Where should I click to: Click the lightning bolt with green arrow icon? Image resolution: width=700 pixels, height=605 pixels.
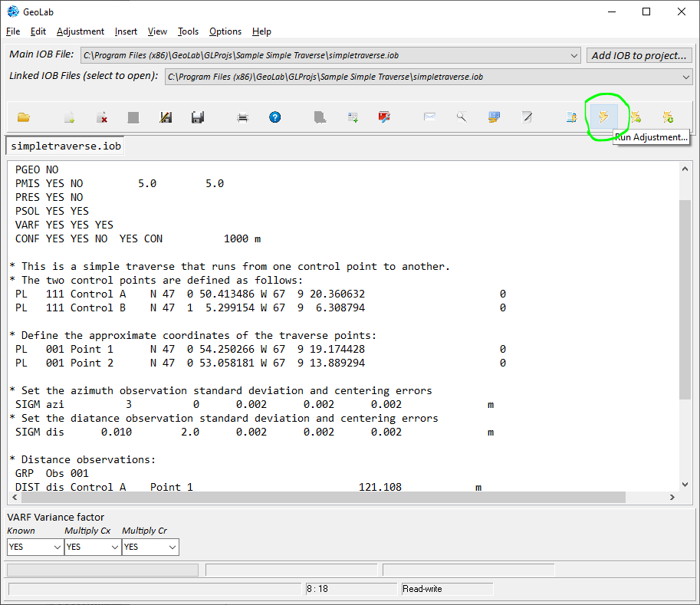coord(636,117)
